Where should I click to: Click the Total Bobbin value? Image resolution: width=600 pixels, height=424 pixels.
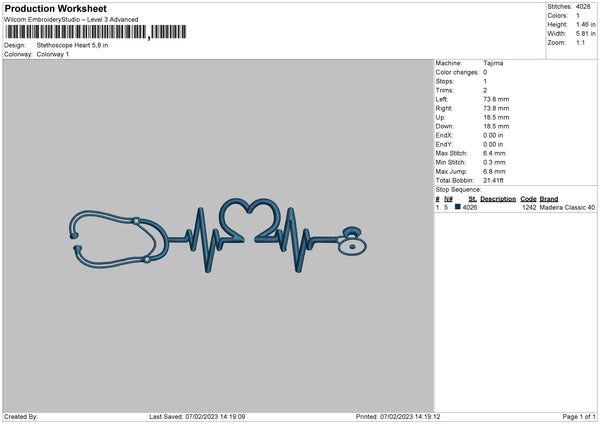[493, 180]
